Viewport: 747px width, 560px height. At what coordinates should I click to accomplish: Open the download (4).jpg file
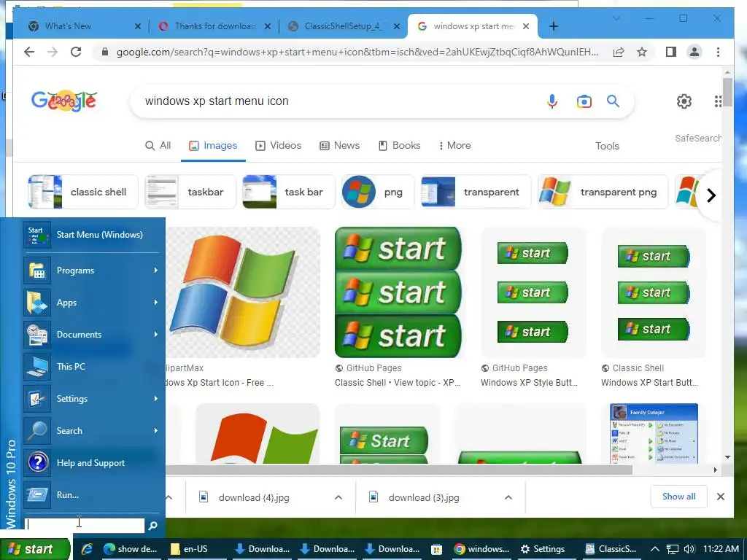[x=254, y=497]
